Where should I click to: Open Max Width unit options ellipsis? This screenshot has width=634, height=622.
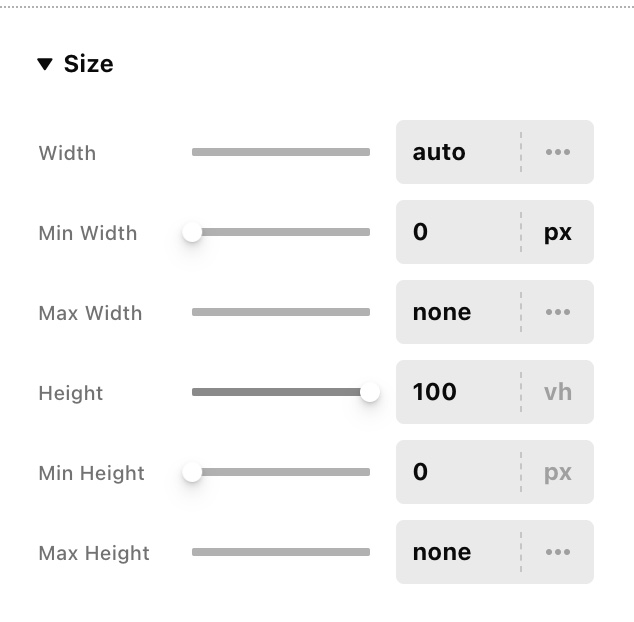(557, 312)
